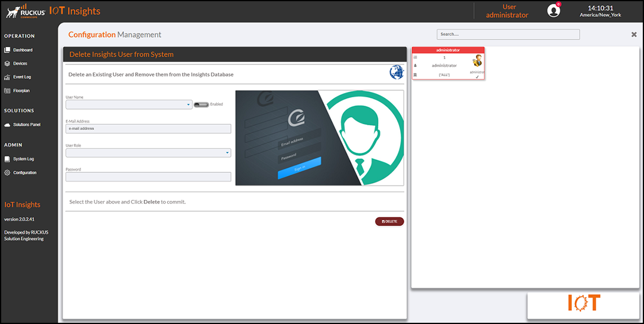Click the 14:10:31 clock display
Screen dimensions: 644x324
pos(600,8)
